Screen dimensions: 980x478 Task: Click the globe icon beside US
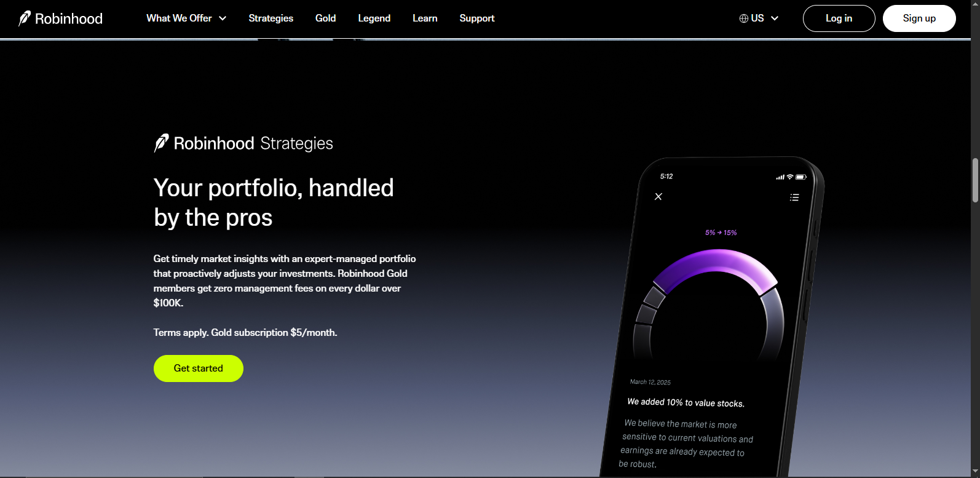pyautogui.click(x=744, y=18)
